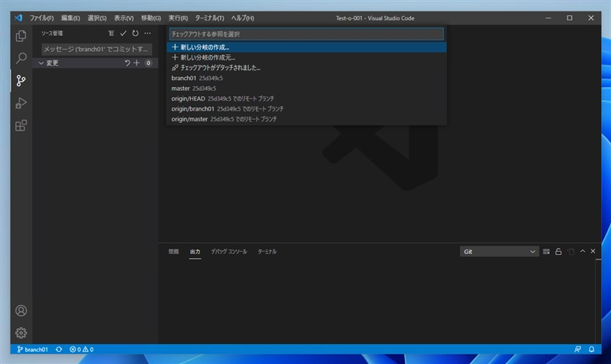Maximize the Visual Studio Code window
611x364 pixels.
click(x=570, y=18)
